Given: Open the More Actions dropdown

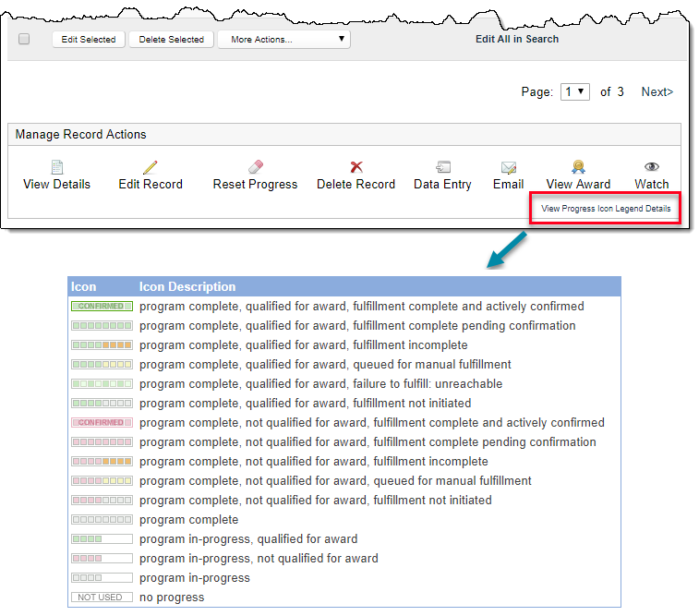Looking at the screenshot, I should tap(284, 39).
